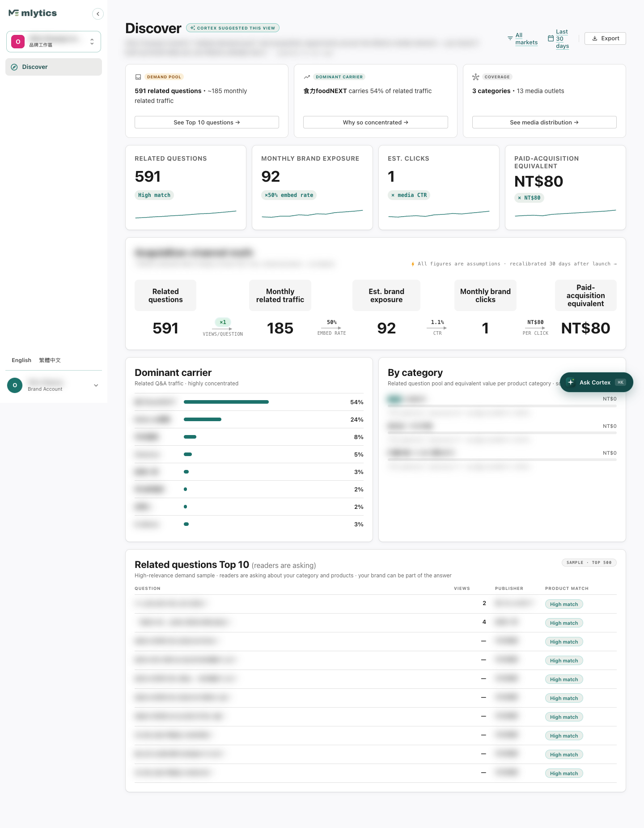Click the COVERAGE tag
Screen dimensions: 644x828
[497, 77]
